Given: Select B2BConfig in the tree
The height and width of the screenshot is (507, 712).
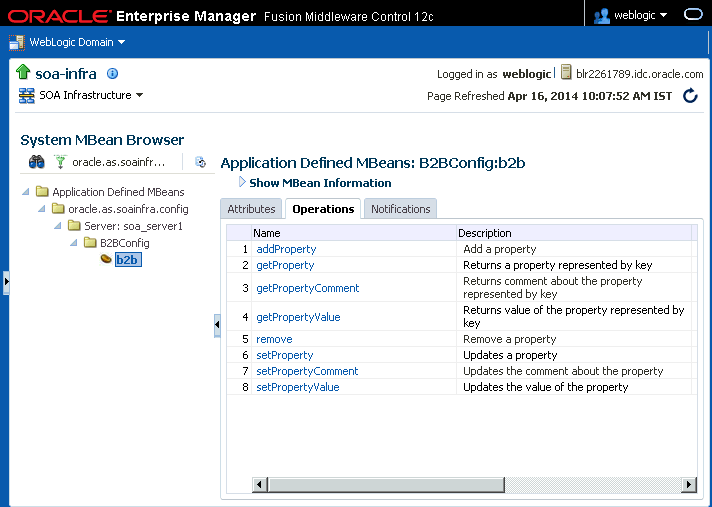Looking at the screenshot, I should pyautogui.click(x=125, y=243).
